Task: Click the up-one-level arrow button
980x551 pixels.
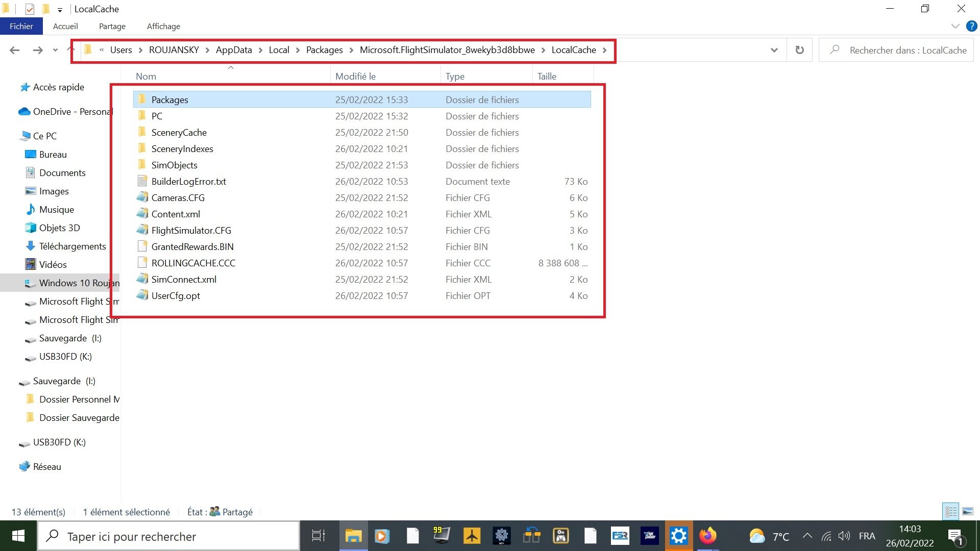Action: [x=71, y=50]
